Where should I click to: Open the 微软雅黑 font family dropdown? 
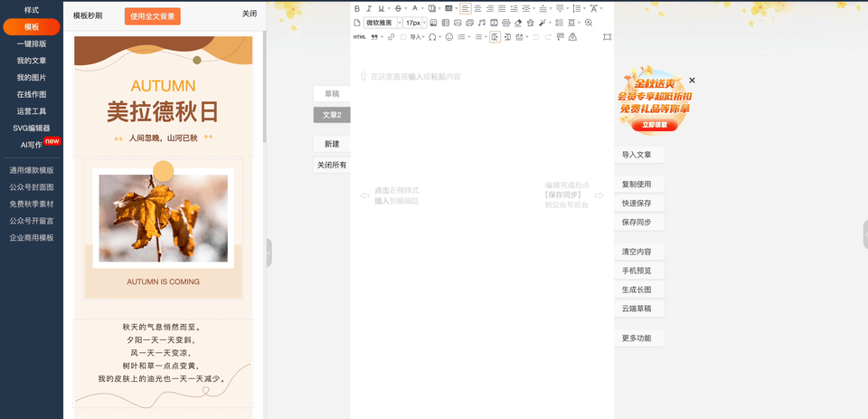point(383,23)
